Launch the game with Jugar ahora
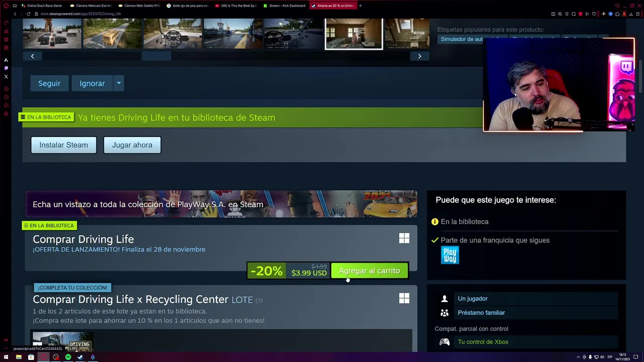This screenshot has height=362, width=644. tap(132, 145)
